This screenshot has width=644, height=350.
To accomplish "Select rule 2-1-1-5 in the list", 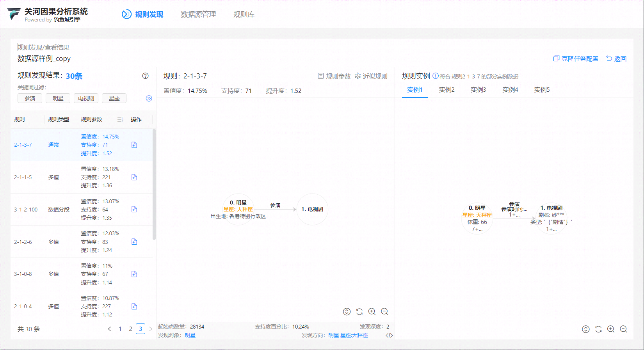I will click(81, 177).
